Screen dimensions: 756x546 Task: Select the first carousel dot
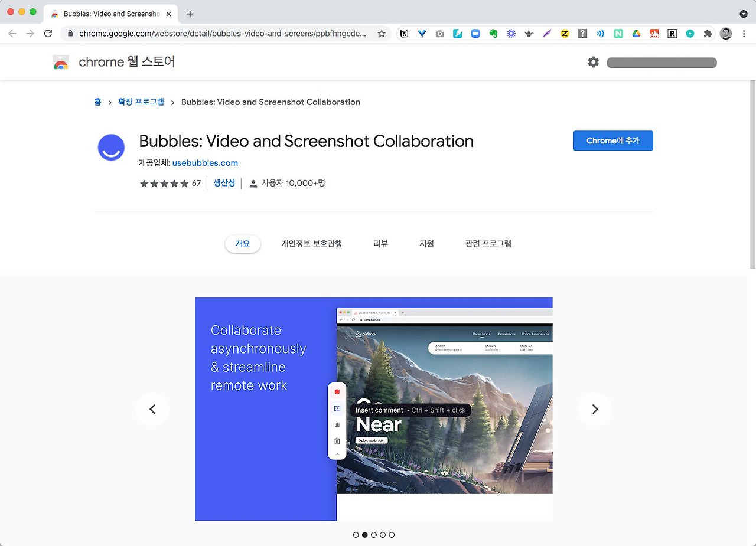356,535
